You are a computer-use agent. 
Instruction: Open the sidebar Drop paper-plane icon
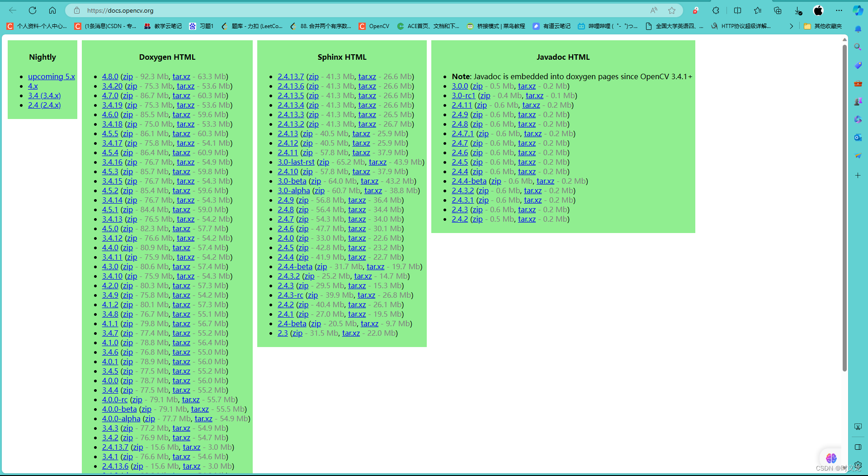[858, 156]
